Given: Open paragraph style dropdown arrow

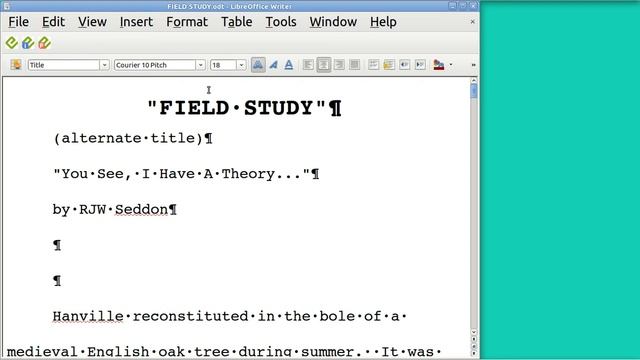Looking at the screenshot, I should click(x=104, y=65).
